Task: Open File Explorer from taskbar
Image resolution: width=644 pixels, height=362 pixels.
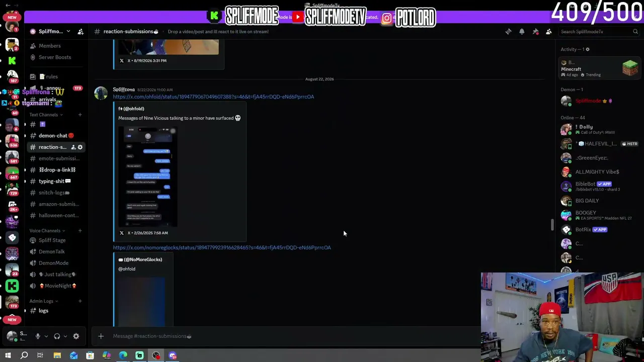Action: click(57, 355)
